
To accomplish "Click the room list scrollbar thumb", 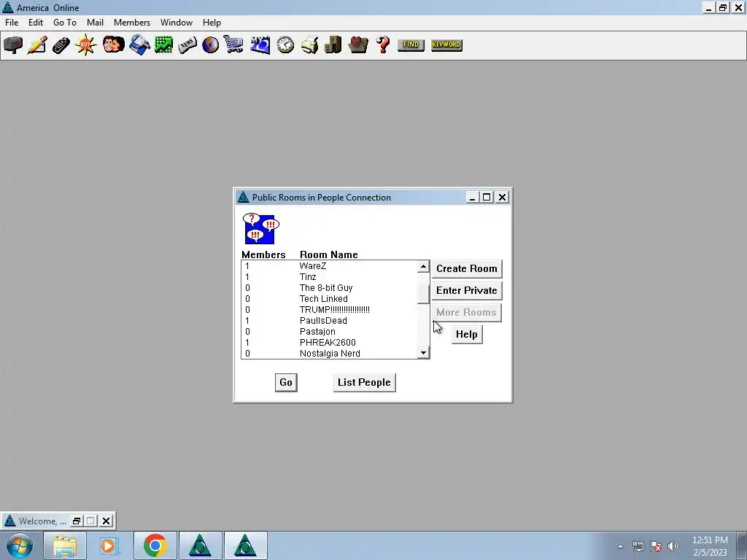I will 423,295.
